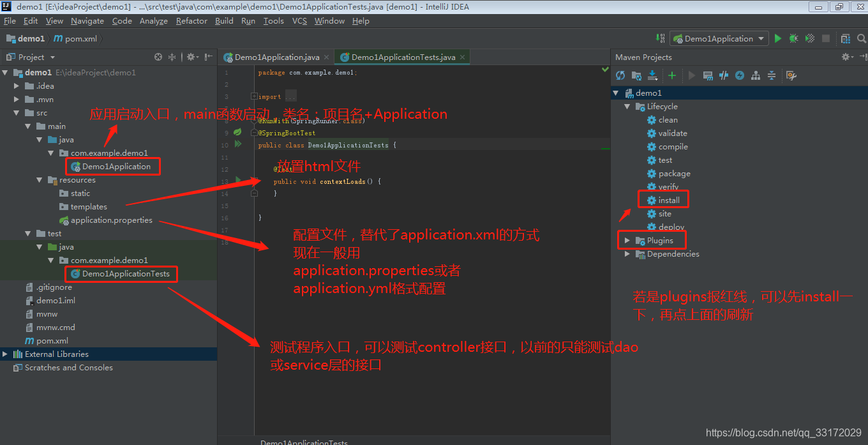This screenshot has width=868, height=445.
Task: Toggle Skip Tests mode lightning icon
Action: pyautogui.click(x=740, y=75)
